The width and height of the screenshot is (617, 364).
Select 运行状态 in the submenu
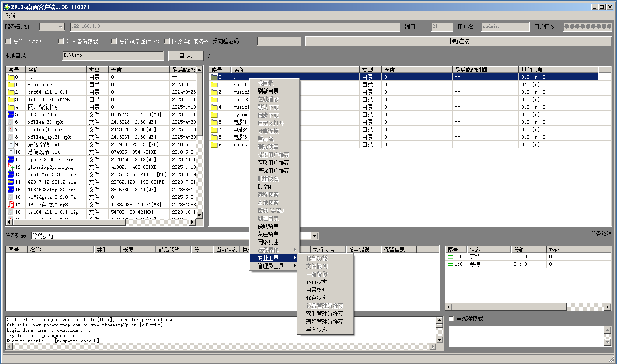click(316, 282)
